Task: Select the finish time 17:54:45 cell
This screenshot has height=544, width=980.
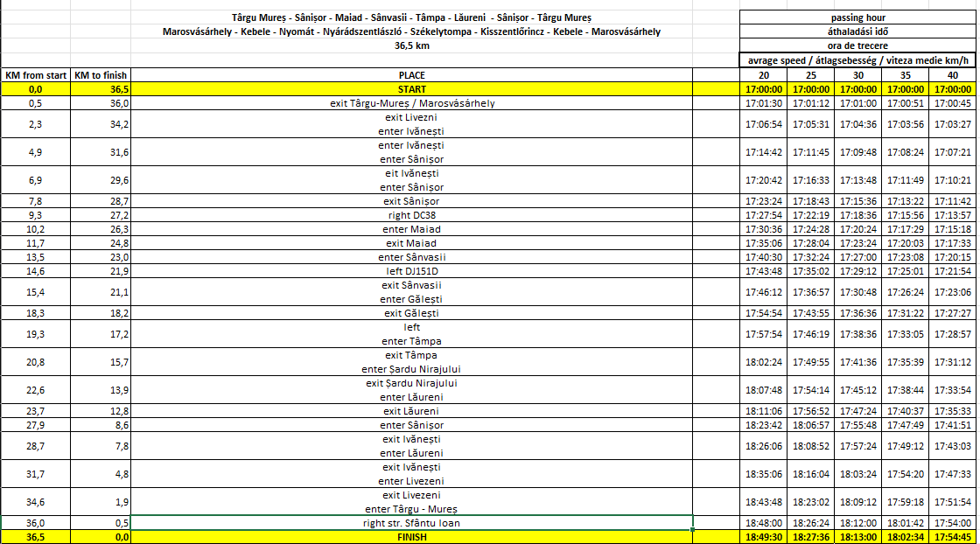Action: pyautogui.click(x=952, y=537)
